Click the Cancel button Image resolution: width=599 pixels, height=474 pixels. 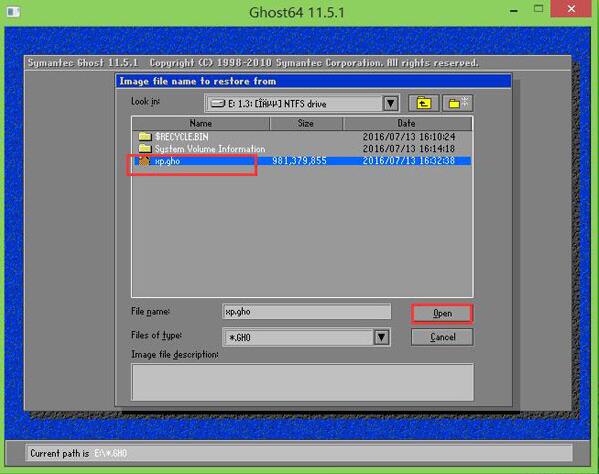[x=442, y=337]
